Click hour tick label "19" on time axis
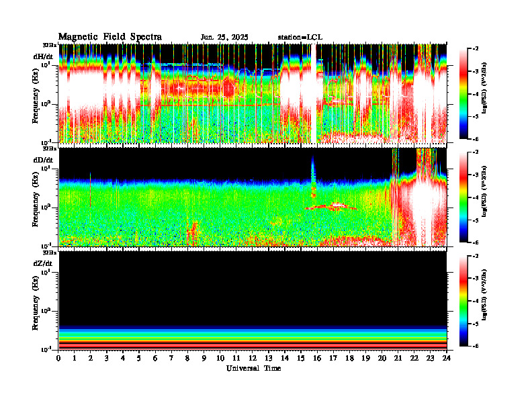Screen dimensions: 532x411 [x=365, y=358]
